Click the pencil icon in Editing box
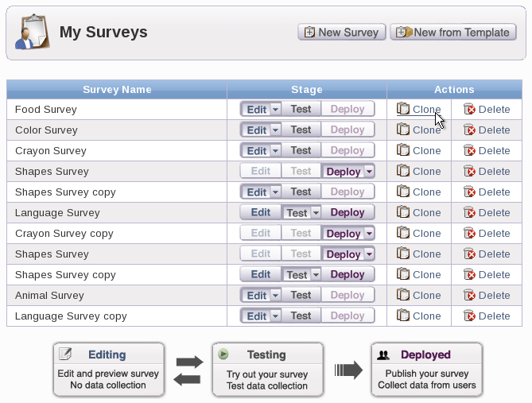532x403 pixels. pyautogui.click(x=65, y=354)
